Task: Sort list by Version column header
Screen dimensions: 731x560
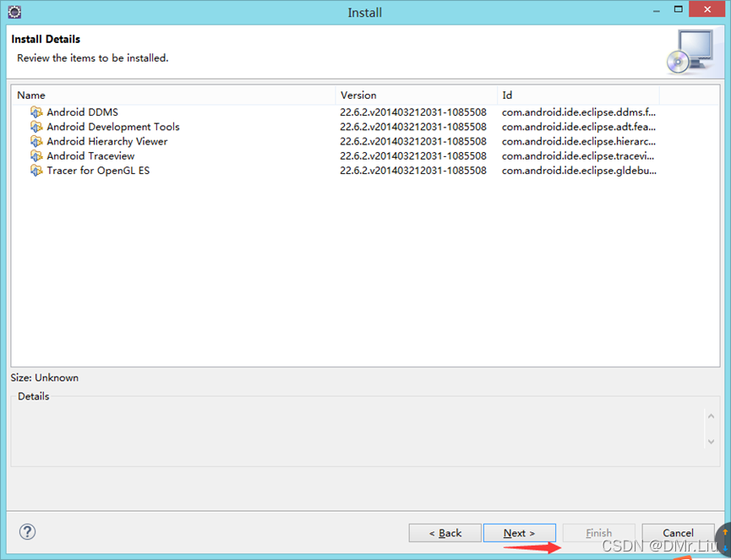Action: (x=417, y=95)
